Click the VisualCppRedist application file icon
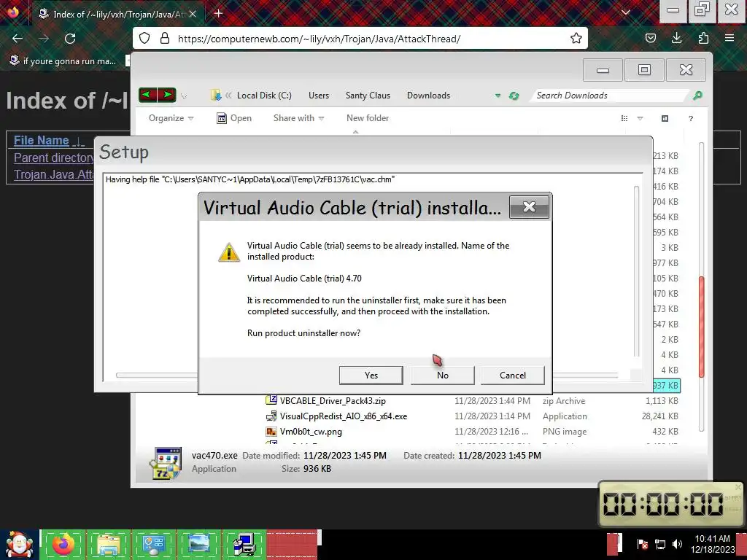This screenshot has height=560, width=747. (x=271, y=416)
